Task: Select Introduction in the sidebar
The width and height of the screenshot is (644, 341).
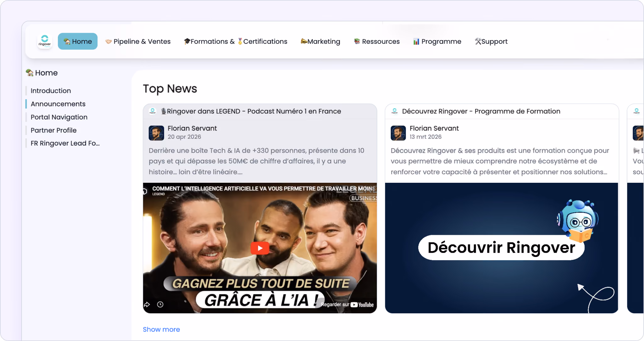Action: click(x=51, y=91)
